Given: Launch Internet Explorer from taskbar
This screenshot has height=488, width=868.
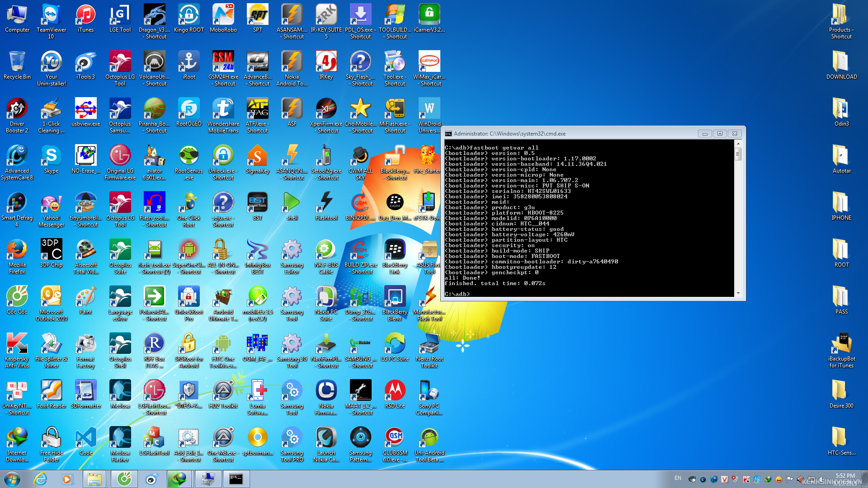Looking at the screenshot, I should (x=40, y=479).
